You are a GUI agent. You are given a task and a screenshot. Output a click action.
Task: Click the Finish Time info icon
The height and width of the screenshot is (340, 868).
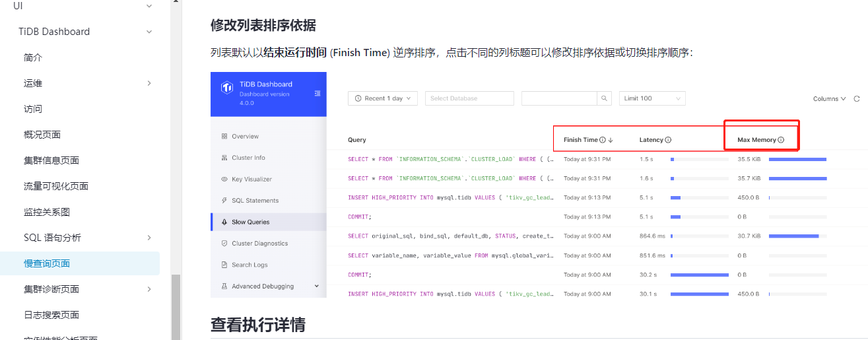603,140
